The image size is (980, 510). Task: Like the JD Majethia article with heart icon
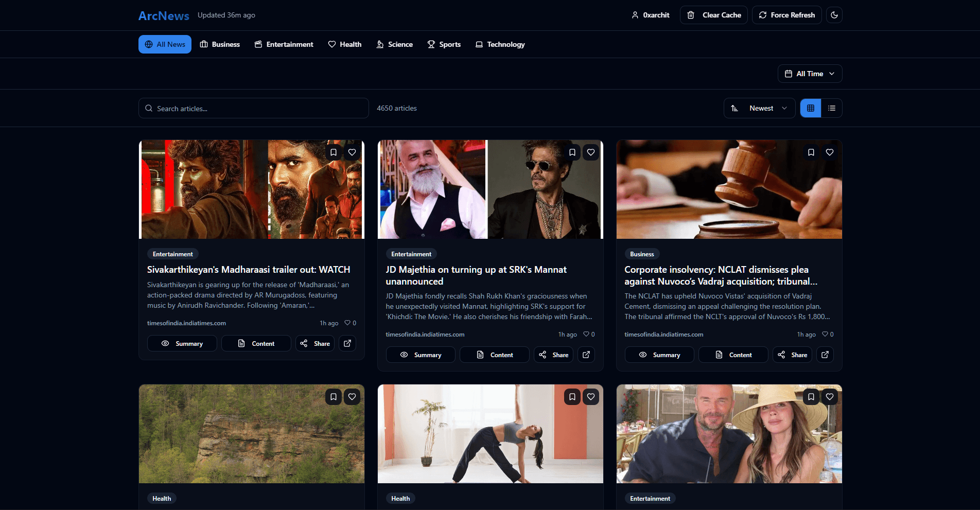point(591,152)
